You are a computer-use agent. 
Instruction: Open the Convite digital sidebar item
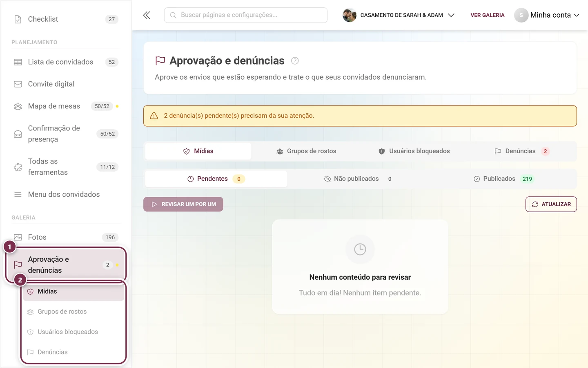[x=65, y=84]
